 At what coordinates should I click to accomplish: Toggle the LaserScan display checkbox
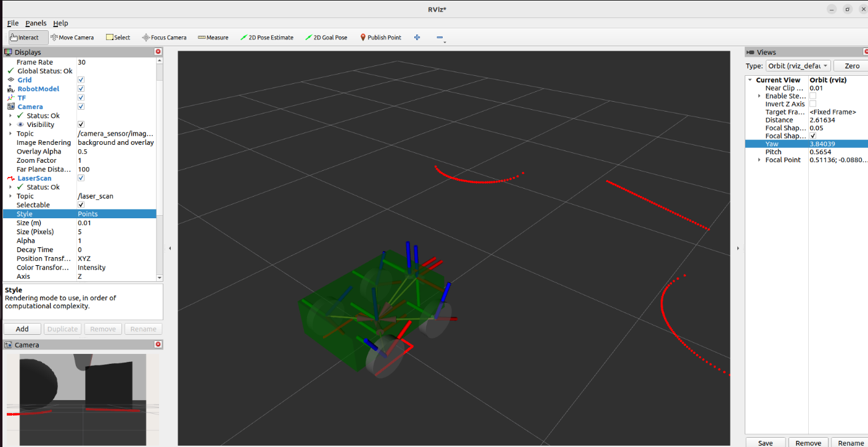coord(81,178)
